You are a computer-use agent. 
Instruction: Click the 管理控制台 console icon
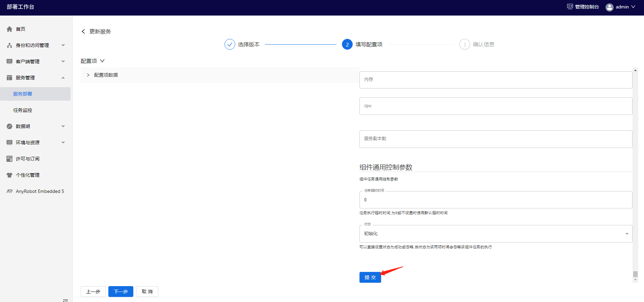point(570,6)
